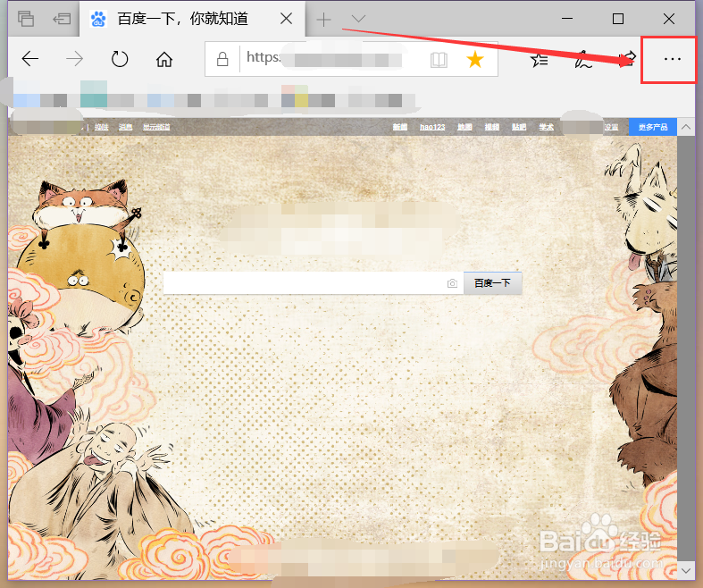Open the Settings and more menu
The width and height of the screenshot is (703, 588).
[672, 59]
